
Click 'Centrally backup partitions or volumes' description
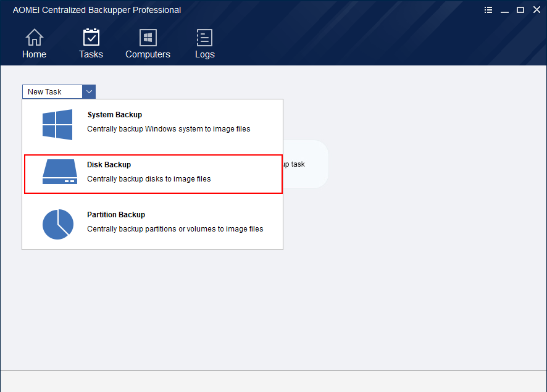tap(175, 229)
